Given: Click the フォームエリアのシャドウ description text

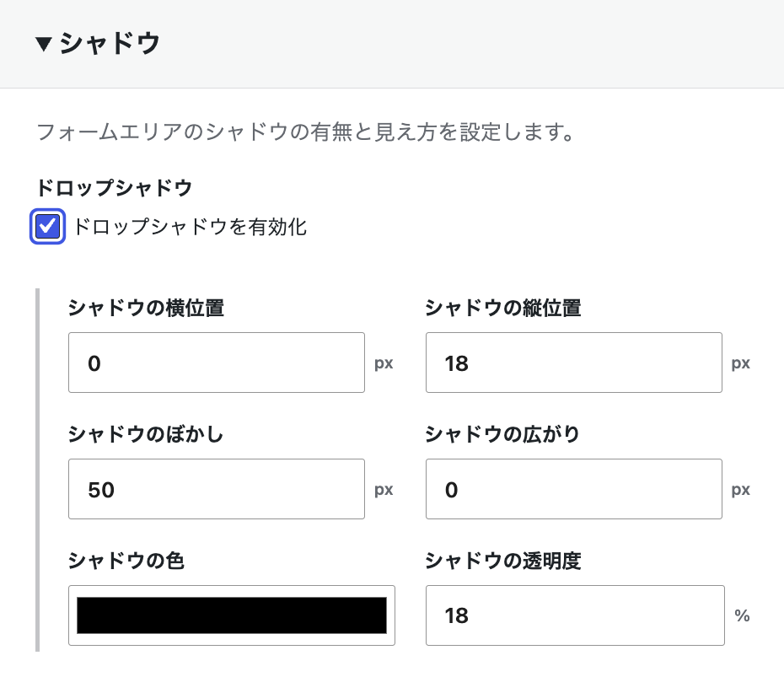Looking at the screenshot, I should [x=305, y=132].
